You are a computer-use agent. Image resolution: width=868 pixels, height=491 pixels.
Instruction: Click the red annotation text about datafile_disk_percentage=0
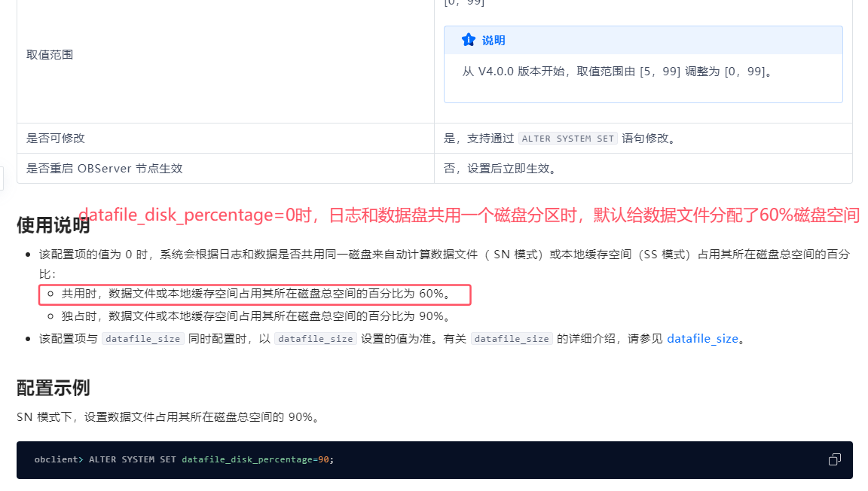pyautogui.click(x=469, y=215)
